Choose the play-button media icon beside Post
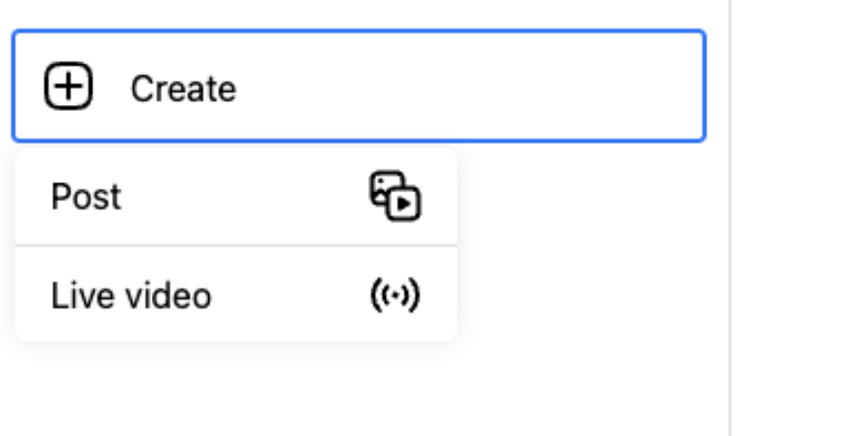 pyautogui.click(x=395, y=195)
